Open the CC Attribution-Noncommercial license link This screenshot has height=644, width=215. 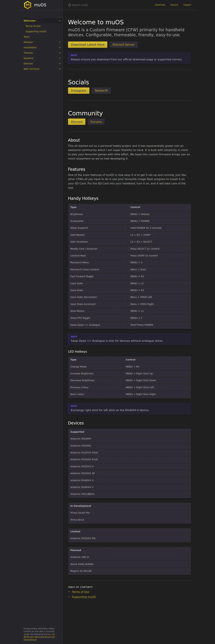tap(39, 637)
